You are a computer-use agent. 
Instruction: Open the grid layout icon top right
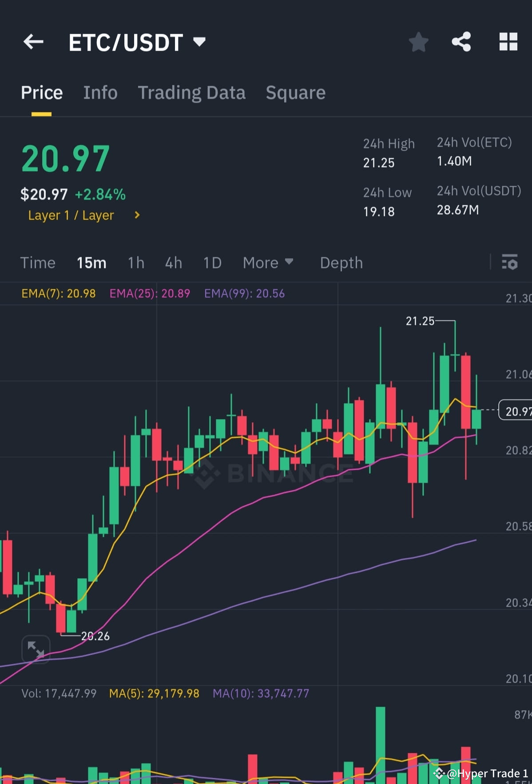coord(508,41)
